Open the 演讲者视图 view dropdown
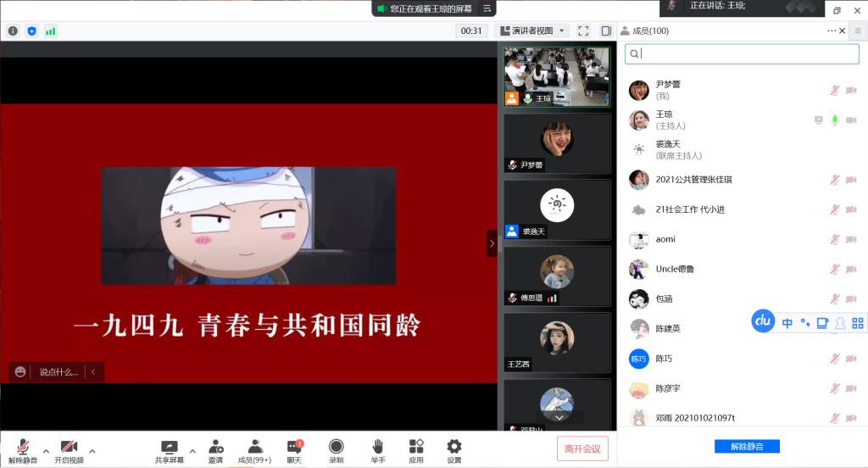Viewport: 868px width, 468px height. pyautogui.click(x=531, y=31)
